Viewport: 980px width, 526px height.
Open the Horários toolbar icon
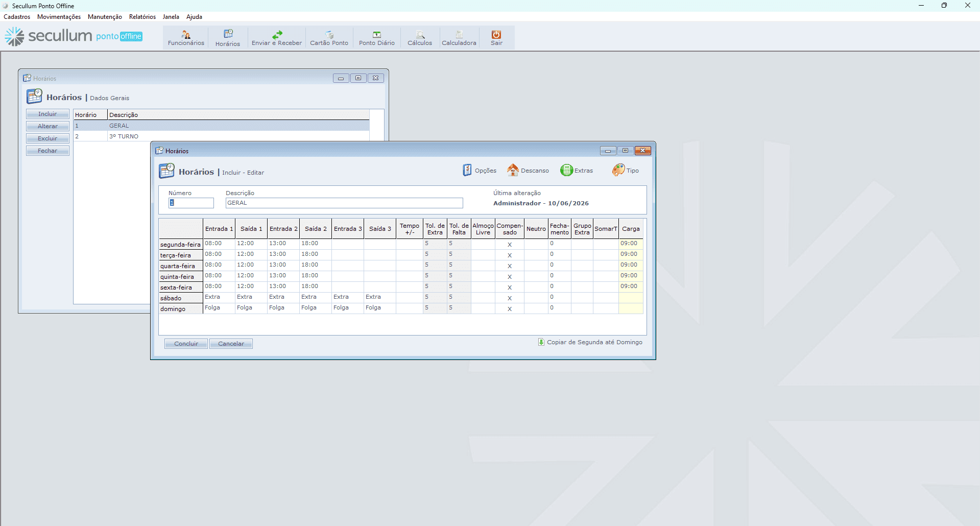(228, 38)
